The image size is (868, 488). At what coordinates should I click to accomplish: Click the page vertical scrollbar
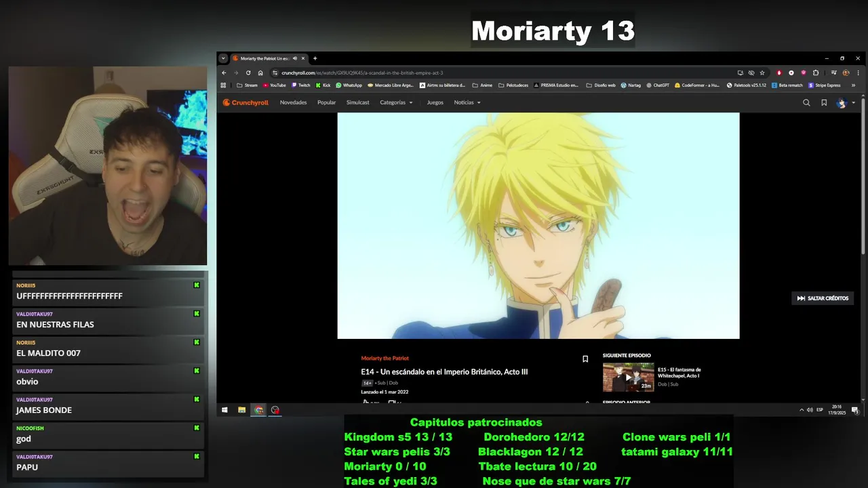[x=863, y=176]
